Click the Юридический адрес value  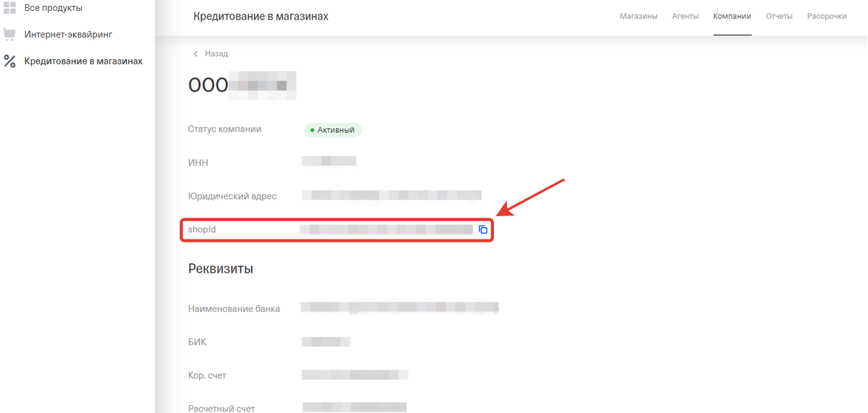[x=391, y=195]
